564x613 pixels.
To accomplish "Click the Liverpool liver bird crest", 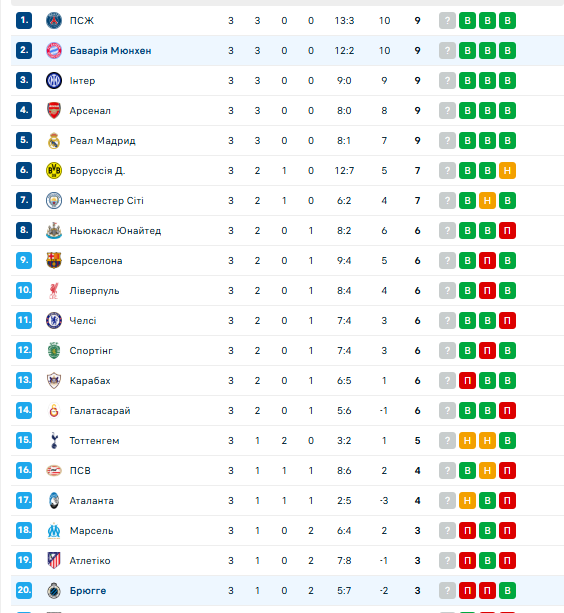I will click(x=54, y=290).
